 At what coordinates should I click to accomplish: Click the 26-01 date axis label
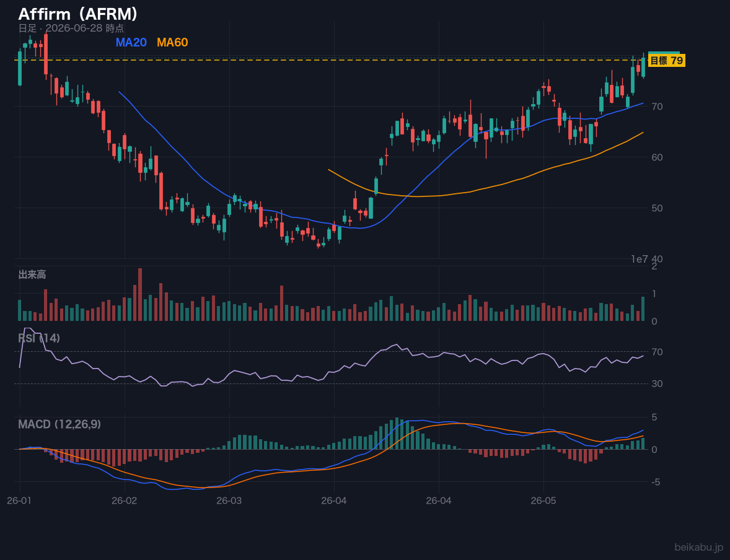tap(20, 501)
